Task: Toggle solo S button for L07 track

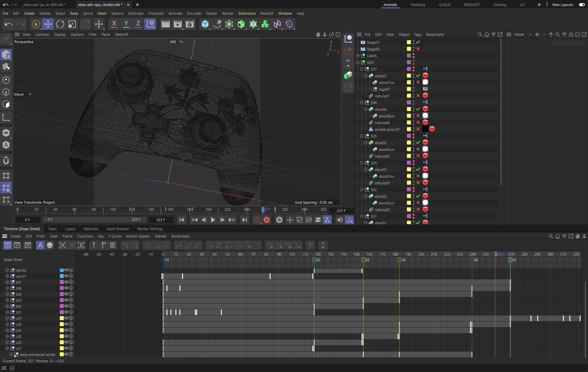Action: pyautogui.click(x=71, y=318)
